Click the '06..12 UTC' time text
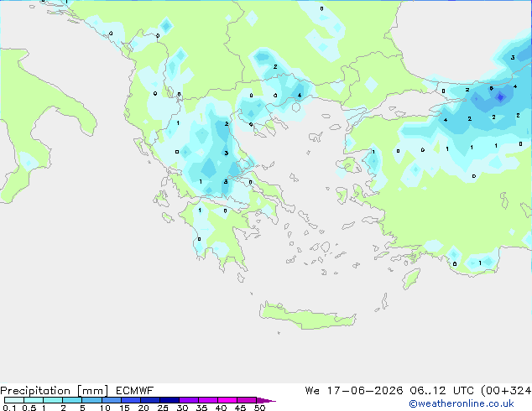 point(443,391)
